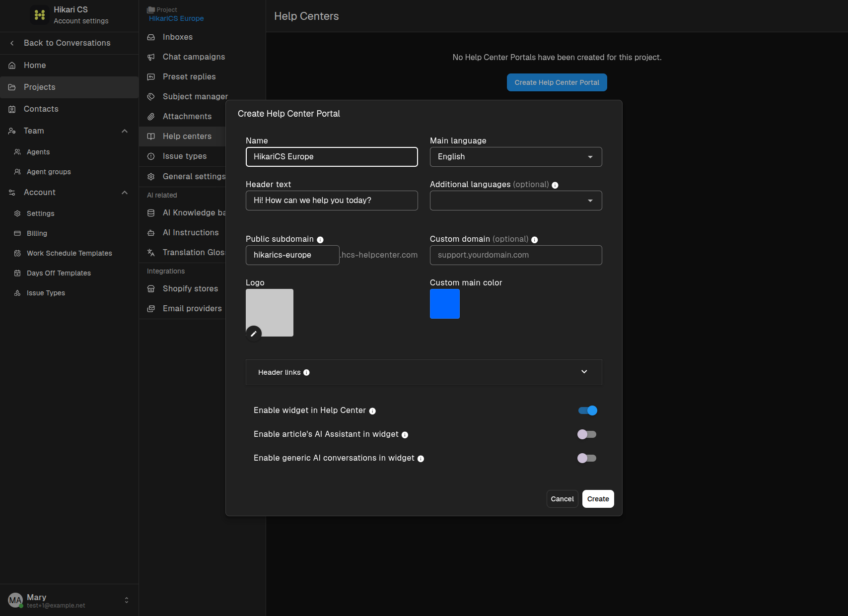The height and width of the screenshot is (616, 848).
Task: Disable the widget in Help Center toggle
Action: click(587, 411)
